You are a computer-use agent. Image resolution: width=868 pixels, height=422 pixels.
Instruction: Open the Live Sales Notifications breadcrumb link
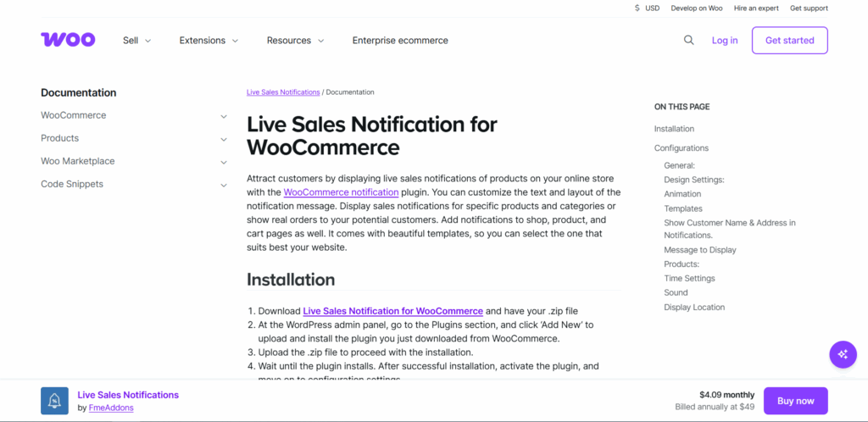(x=283, y=92)
